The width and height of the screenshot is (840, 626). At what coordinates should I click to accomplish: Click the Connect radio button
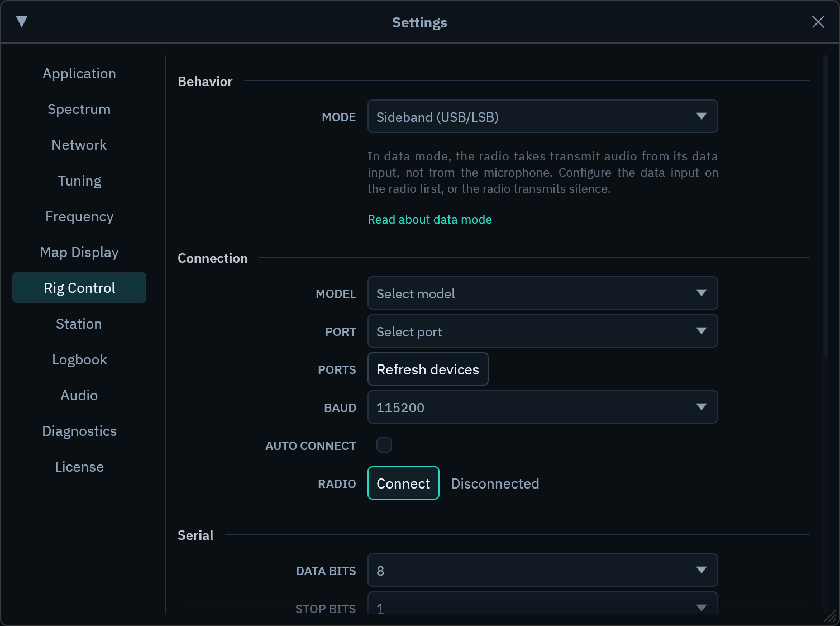click(403, 483)
